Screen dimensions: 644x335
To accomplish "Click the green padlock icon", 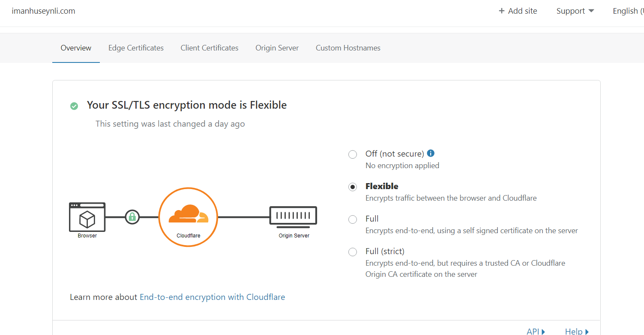I will coord(132,217).
